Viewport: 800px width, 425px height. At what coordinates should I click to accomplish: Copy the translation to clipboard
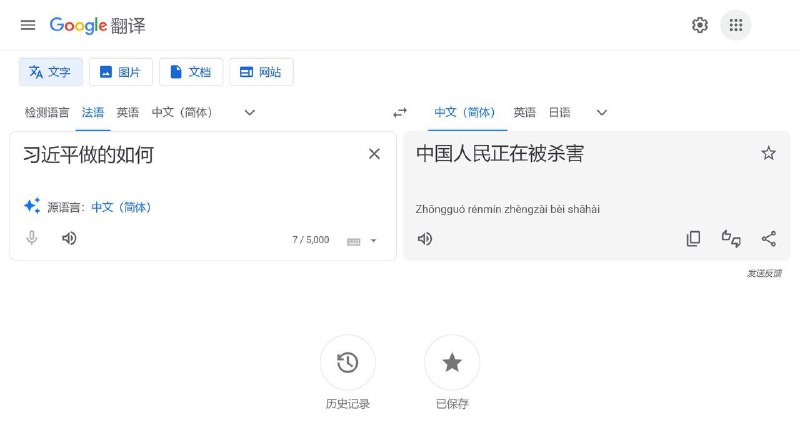(693, 238)
